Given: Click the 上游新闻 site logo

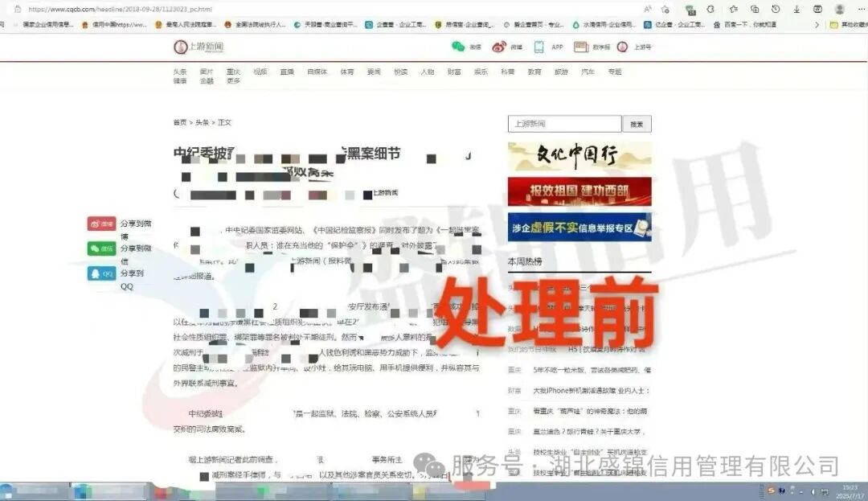Looking at the screenshot, I should pyautogui.click(x=199, y=48).
